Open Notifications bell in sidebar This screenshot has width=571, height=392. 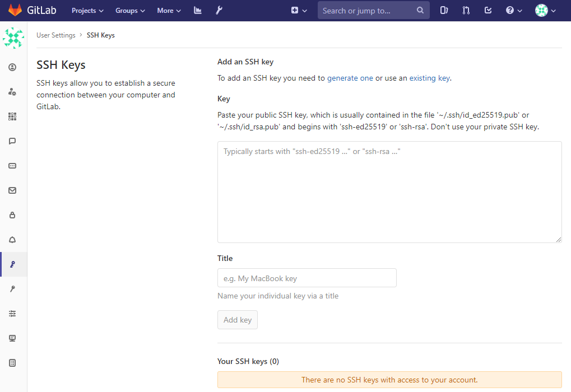pyautogui.click(x=12, y=240)
